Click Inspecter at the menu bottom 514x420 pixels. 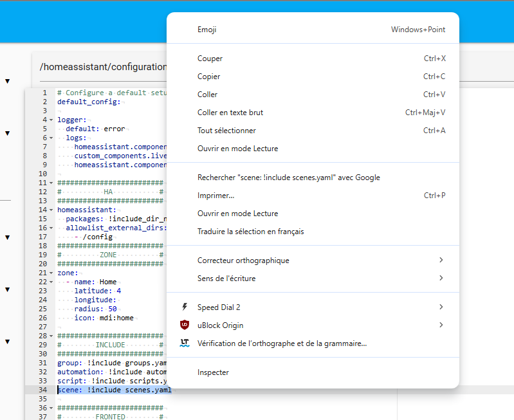213,372
